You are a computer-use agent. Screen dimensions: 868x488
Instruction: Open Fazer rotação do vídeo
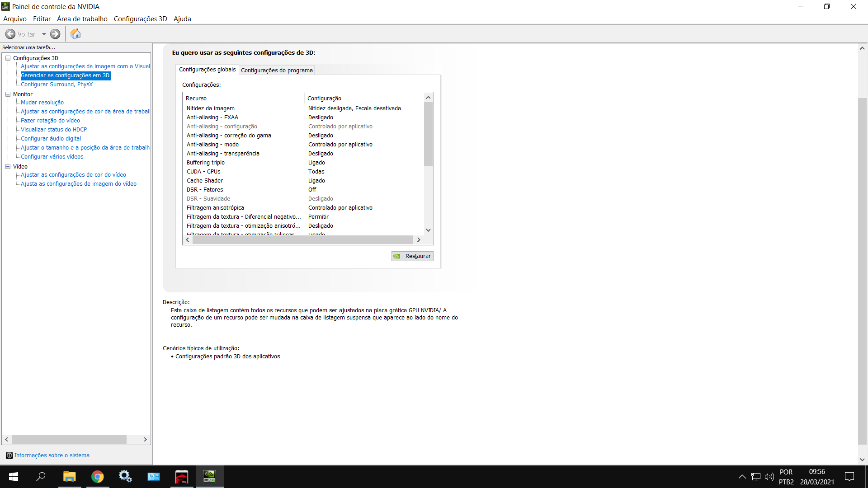pos(50,121)
